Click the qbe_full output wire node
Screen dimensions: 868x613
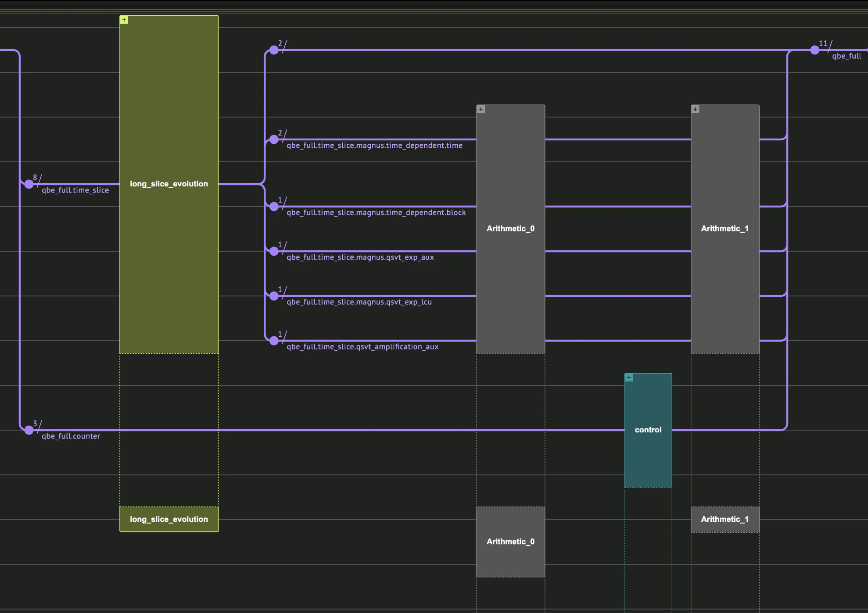coord(815,50)
